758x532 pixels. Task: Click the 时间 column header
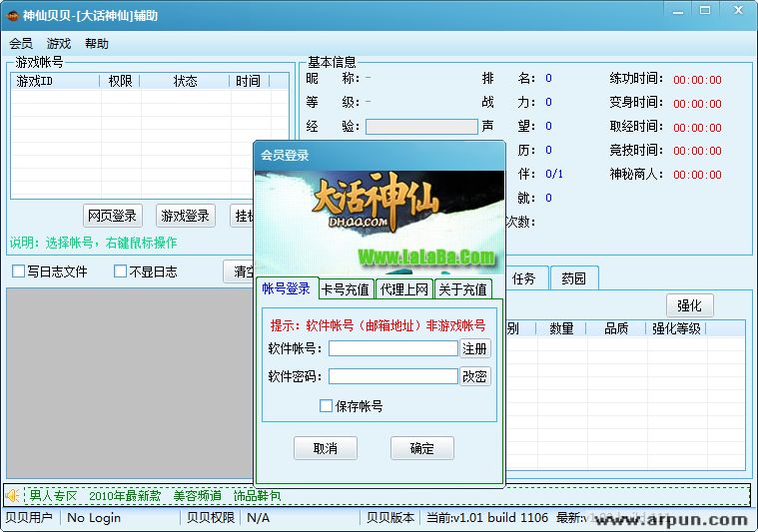[250, 81]
